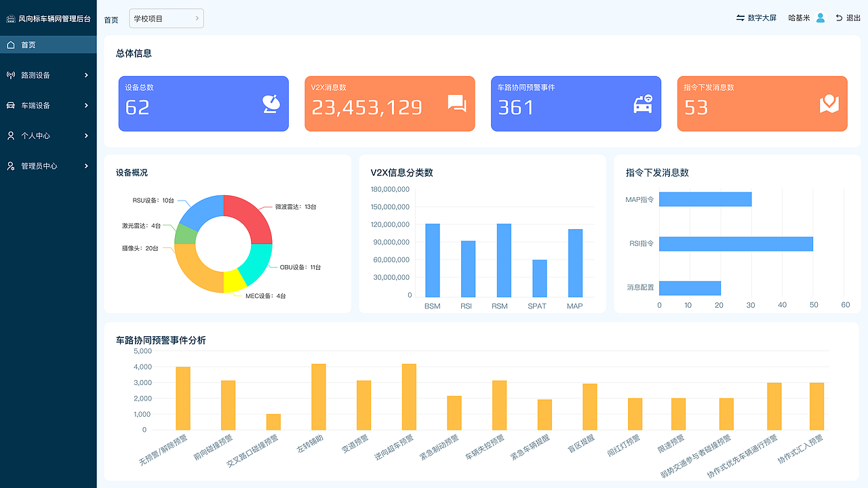
Task: Click the MAP bar in V2X chart
Action: point(575,262)
